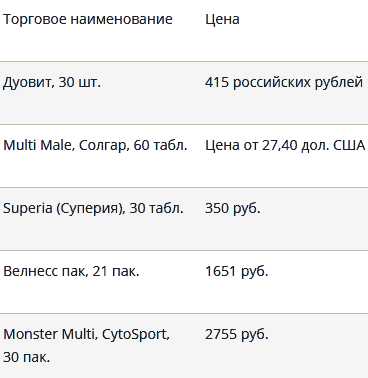
Task: Click the '415 российских рублей' price cell
Action: (x=284, y=82)
